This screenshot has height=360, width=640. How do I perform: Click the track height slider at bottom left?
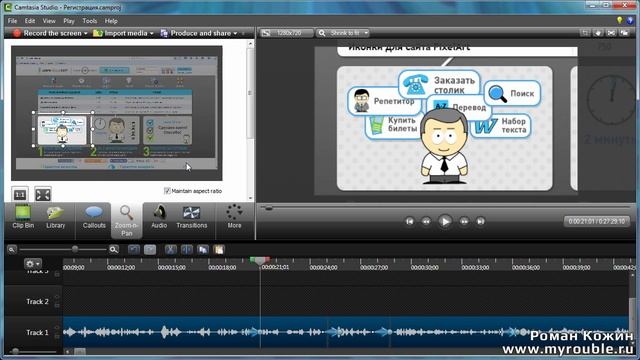click(x=16, y=351)
